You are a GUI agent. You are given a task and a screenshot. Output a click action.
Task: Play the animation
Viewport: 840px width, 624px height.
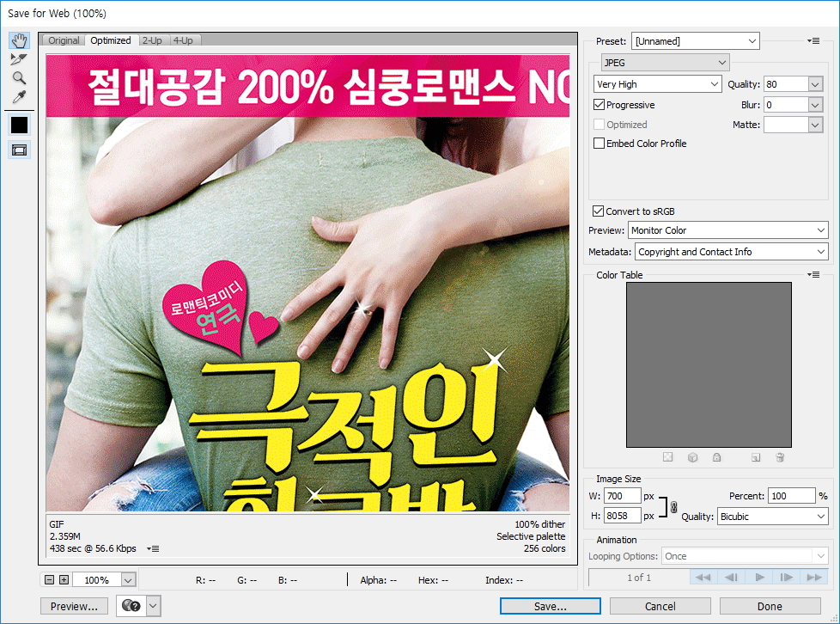(x=759, y=578)
